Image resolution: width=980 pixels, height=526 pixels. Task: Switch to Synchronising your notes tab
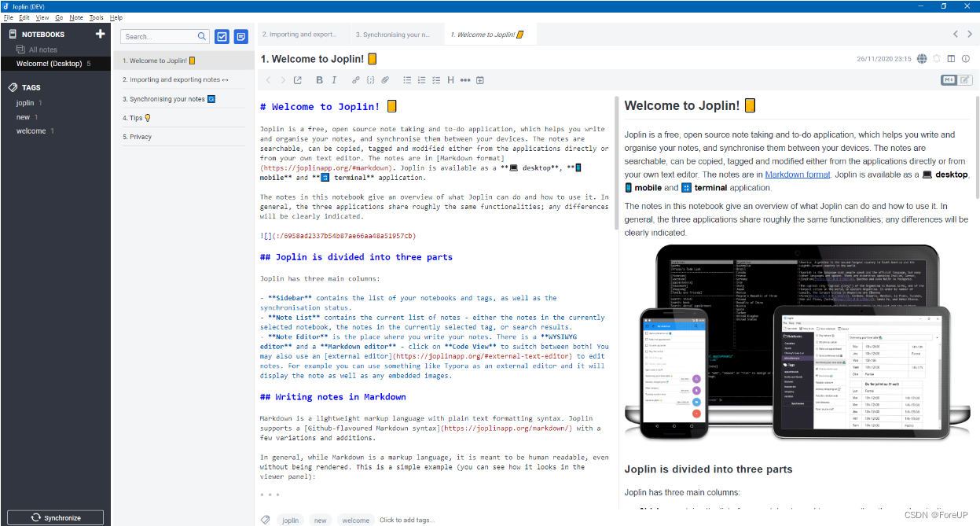396,35
